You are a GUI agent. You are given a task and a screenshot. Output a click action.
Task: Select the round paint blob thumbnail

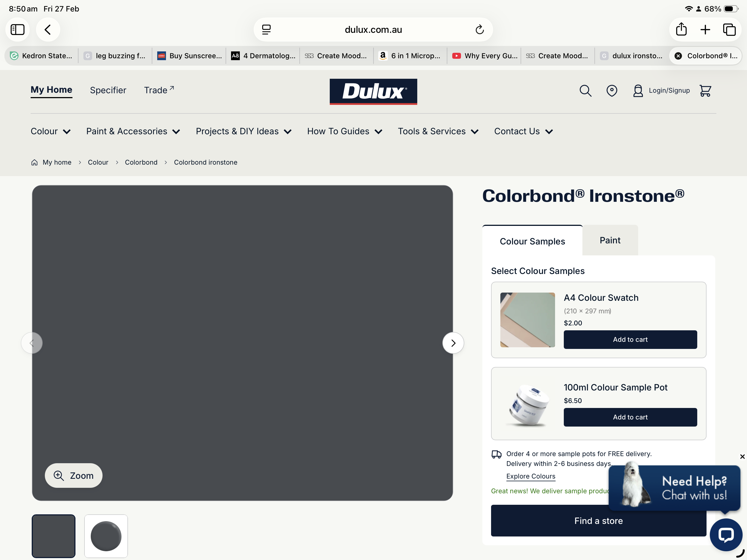click(106, 536)
